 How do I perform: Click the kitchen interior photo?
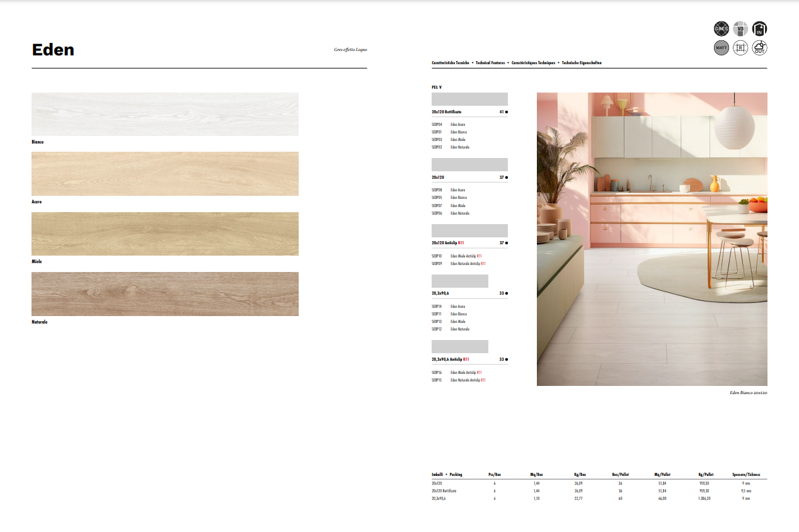tap(652, 239)
